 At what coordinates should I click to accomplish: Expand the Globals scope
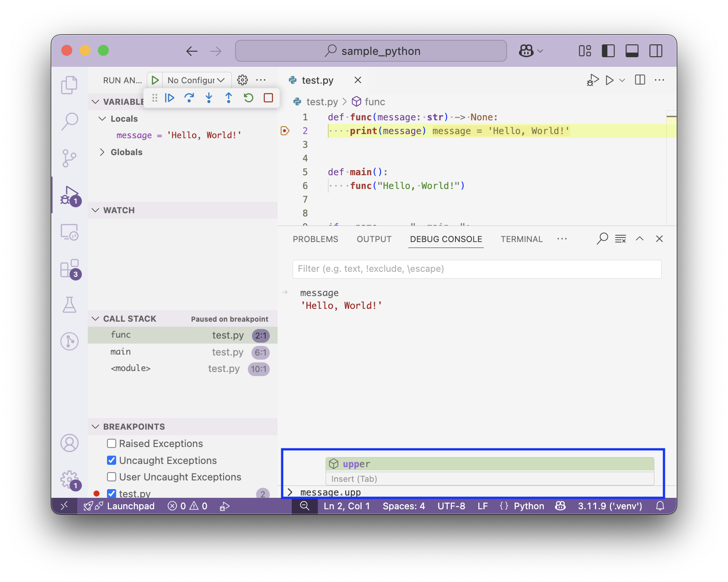coord(102,152)
